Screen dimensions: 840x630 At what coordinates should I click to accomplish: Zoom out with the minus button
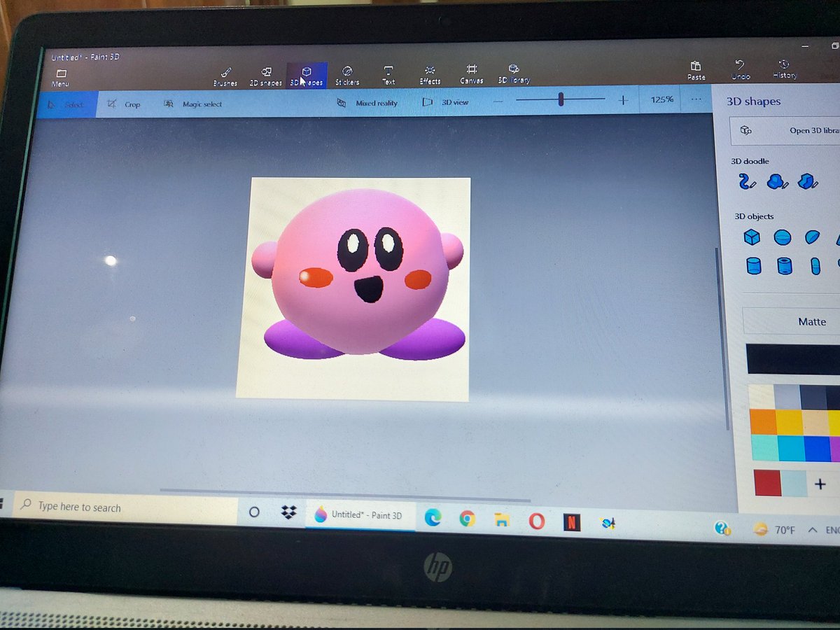coord(498,101)
